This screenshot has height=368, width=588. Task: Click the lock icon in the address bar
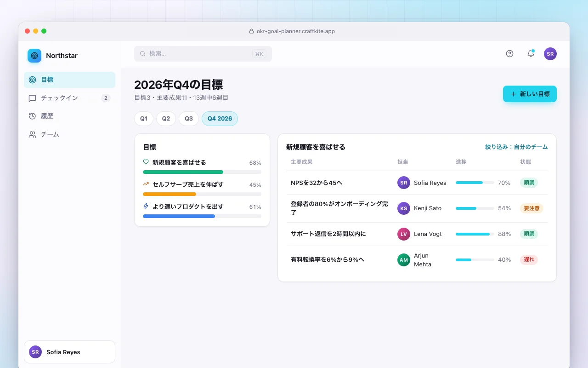(x=251, y=31)
